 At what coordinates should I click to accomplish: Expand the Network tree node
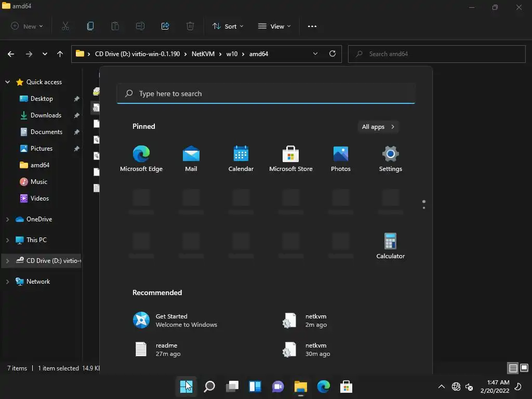coord(7,282)
